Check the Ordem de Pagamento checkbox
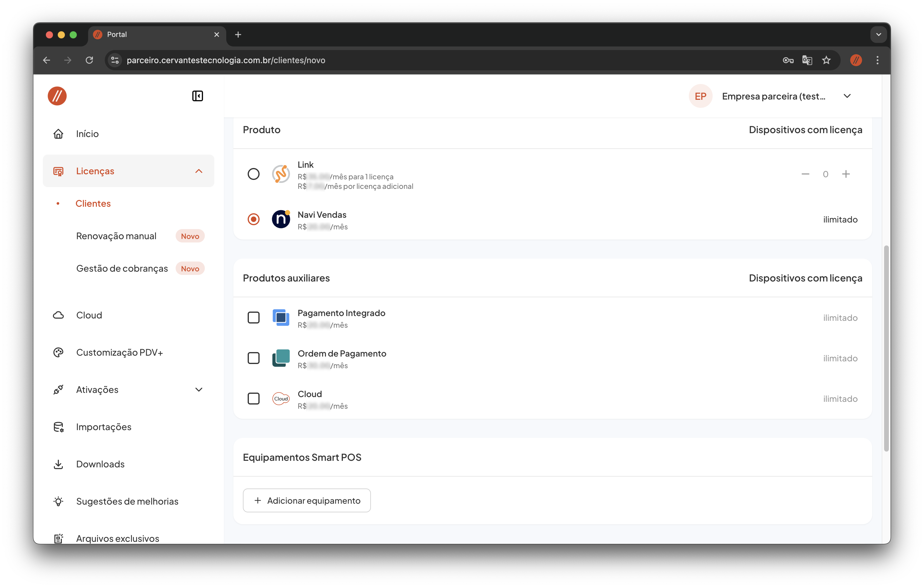 pos(253,358)
